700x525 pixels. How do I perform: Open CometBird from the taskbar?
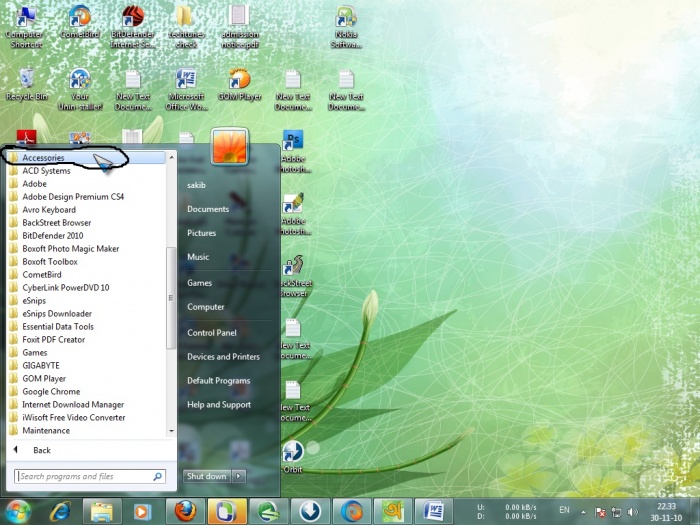[x=352, y=511]
